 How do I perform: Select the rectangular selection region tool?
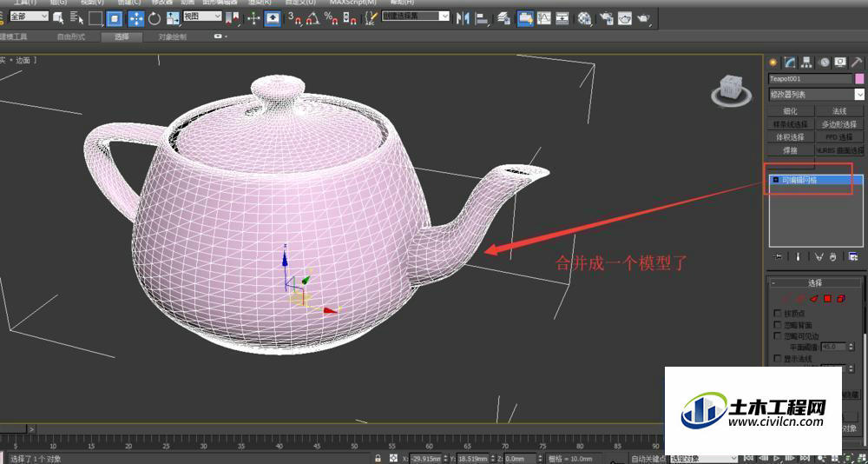pos(95,19)
